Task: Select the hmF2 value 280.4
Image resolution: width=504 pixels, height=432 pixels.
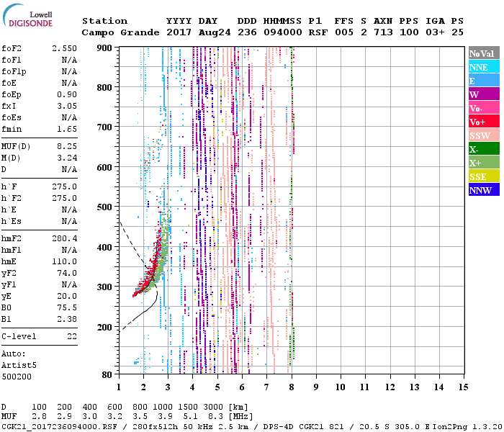Action: tap(65, 238)
